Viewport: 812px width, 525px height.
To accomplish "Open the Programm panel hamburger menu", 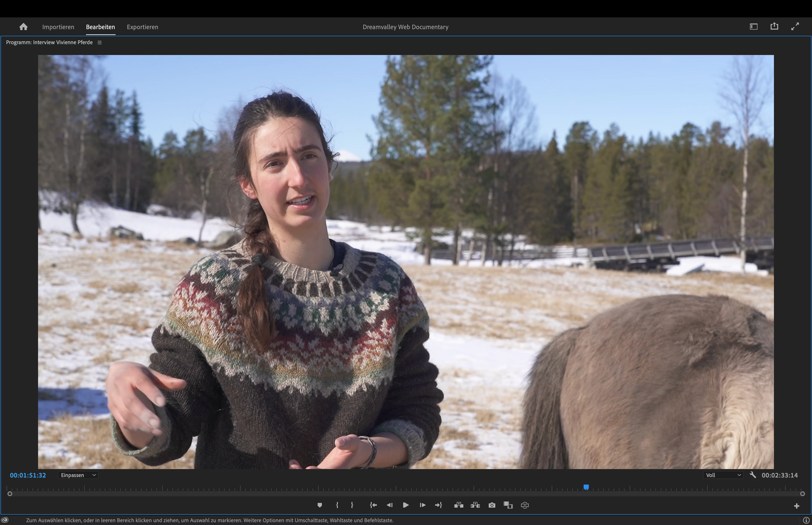I will (99, 43).
